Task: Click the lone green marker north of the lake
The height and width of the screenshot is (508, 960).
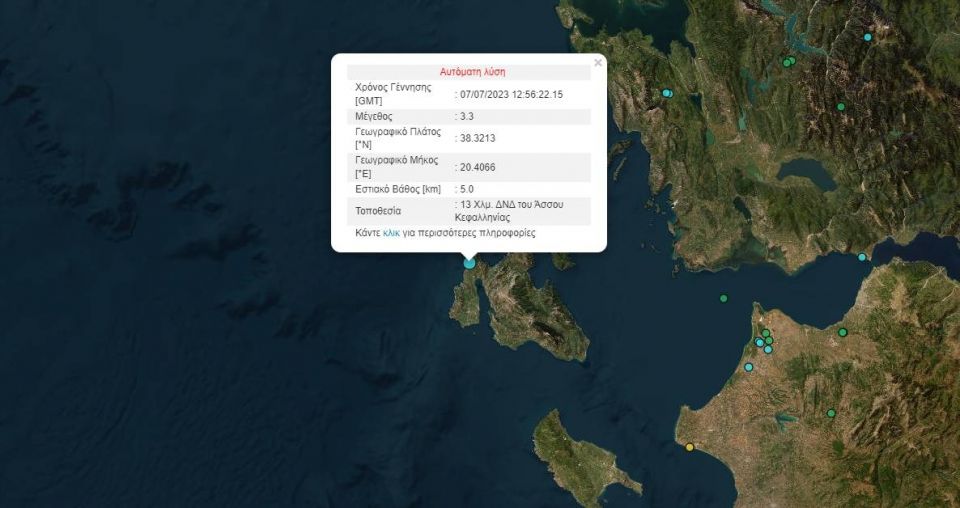Action: (x=841, y=106)
